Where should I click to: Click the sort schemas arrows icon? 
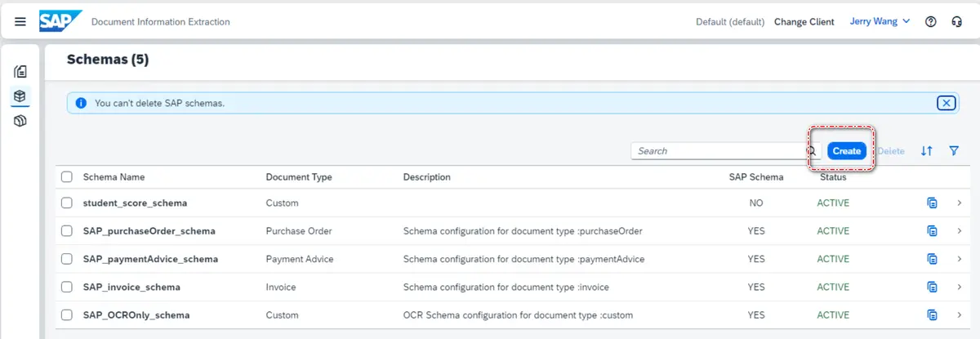(x=927, y=151)
